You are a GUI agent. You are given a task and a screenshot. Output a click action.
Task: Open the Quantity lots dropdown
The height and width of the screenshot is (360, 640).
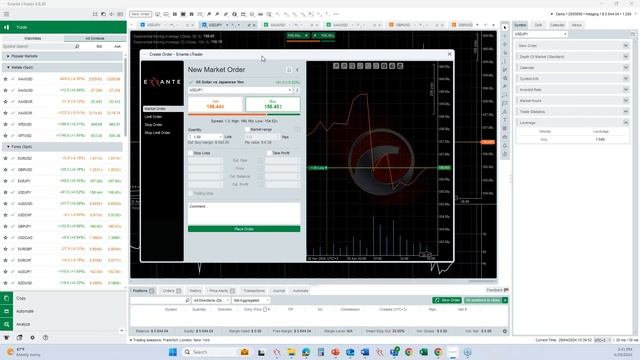[x=221, y=137]
